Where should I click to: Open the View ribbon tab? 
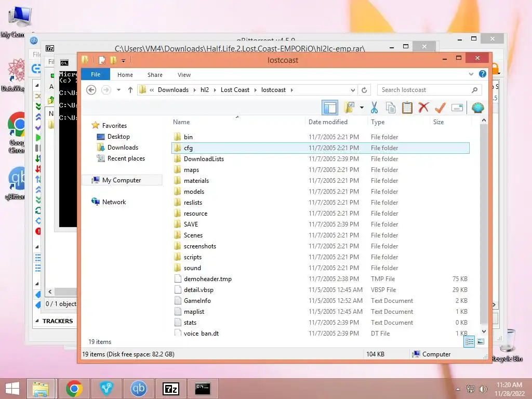(x=184, y=75)
